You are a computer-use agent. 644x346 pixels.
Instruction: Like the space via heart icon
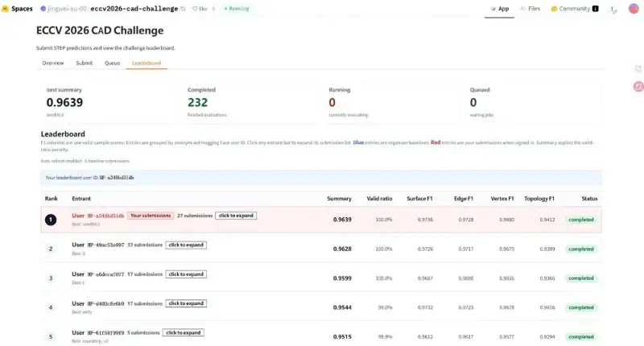coord(195,9)
